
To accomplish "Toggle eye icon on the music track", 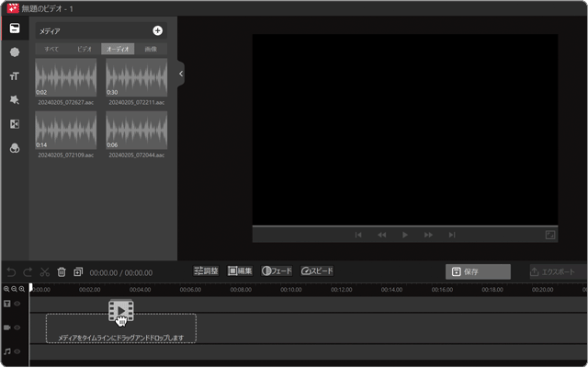I will tap(17, 351).
